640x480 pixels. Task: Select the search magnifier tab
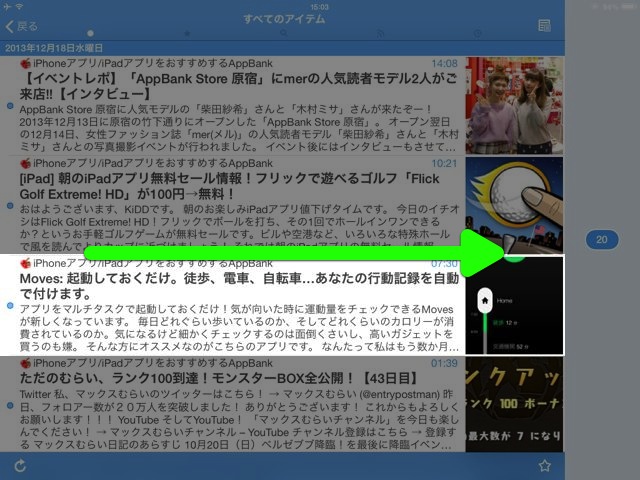coord(284,33)
